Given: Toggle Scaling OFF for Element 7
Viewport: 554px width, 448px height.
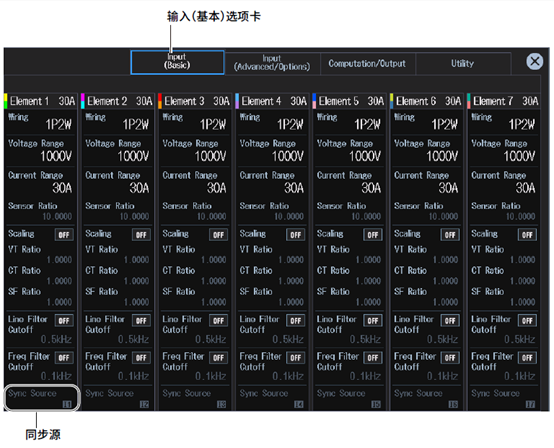Looking at the screenshot, I should click(527, 235).
